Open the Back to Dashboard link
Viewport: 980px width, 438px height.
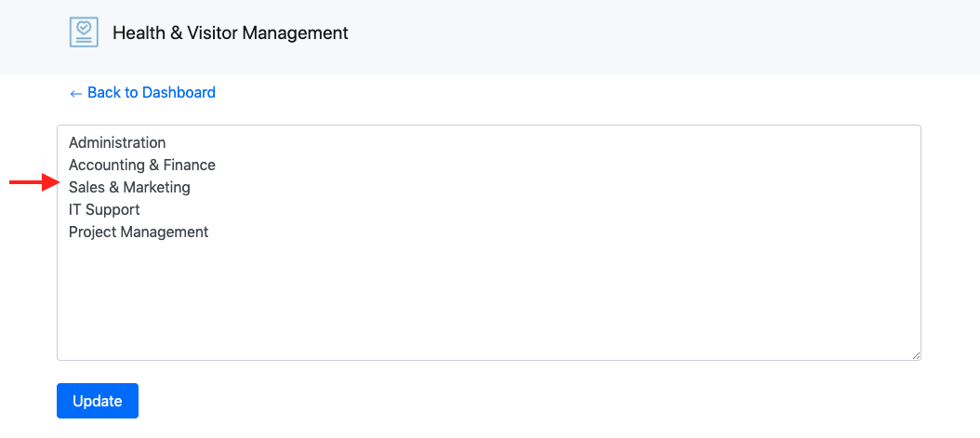tap(142, 92)
